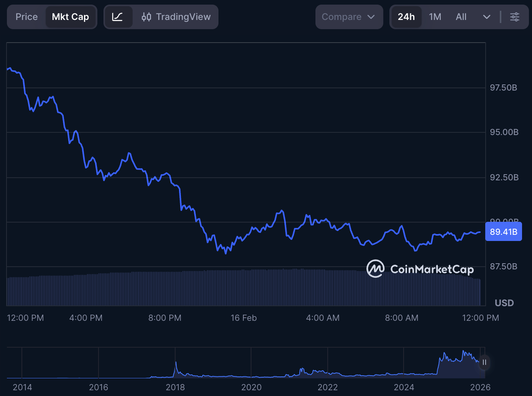
Task: Open chart settings using the sliders icon
Action: tap(515, 17)
